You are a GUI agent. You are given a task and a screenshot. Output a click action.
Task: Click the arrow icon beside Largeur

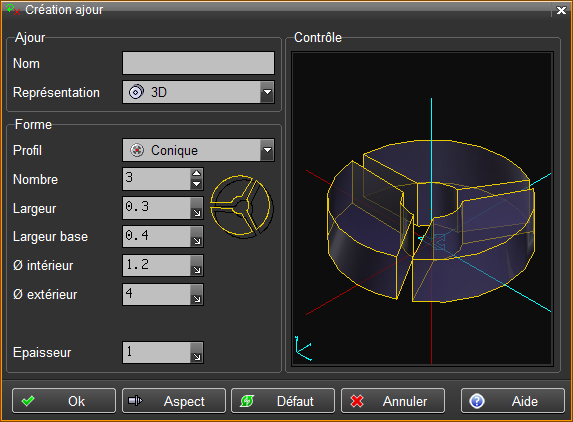click(x=197, y=208)
